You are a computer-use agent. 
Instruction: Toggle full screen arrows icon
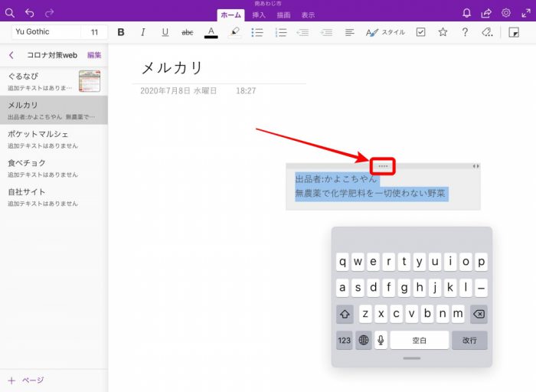(526, 13)
